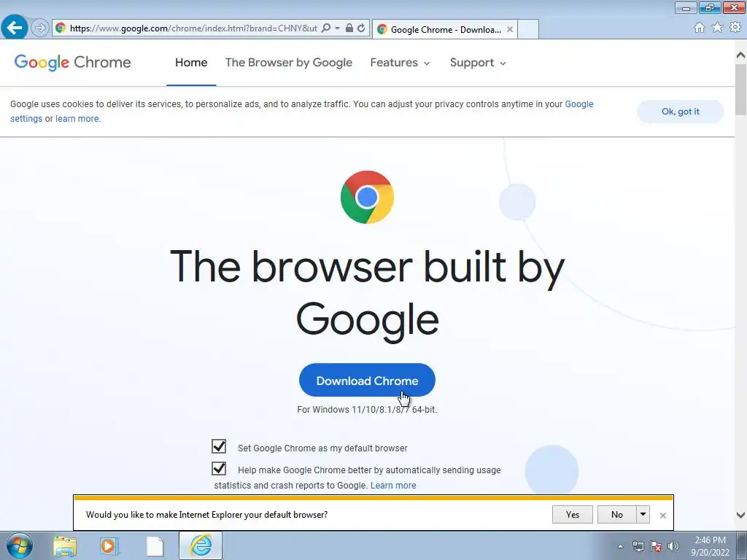This screenshot has height=560, width=747.
Task: Open the IE Home icon
Action: coord(700,28)
